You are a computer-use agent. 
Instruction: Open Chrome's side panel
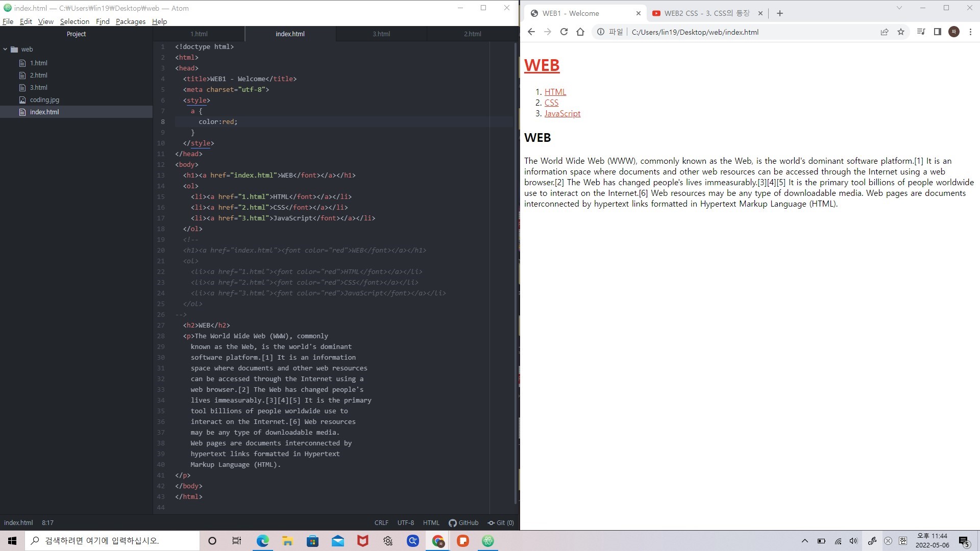tap(937, 32)
